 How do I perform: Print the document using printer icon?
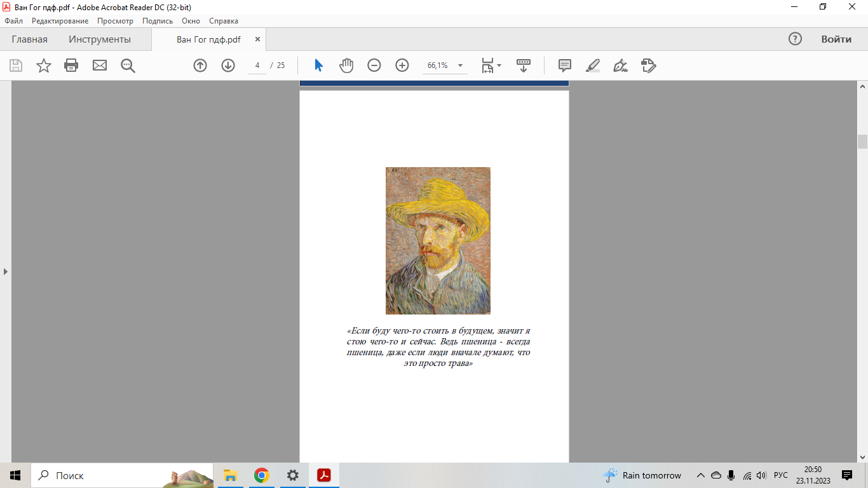coord(71,65)
